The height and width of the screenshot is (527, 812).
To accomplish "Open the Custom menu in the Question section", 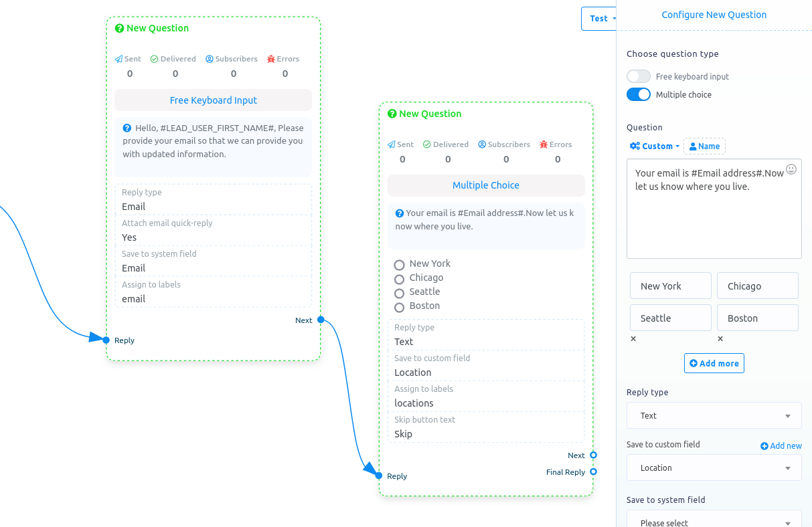I will pyautogui.click(x=654, y=146).
